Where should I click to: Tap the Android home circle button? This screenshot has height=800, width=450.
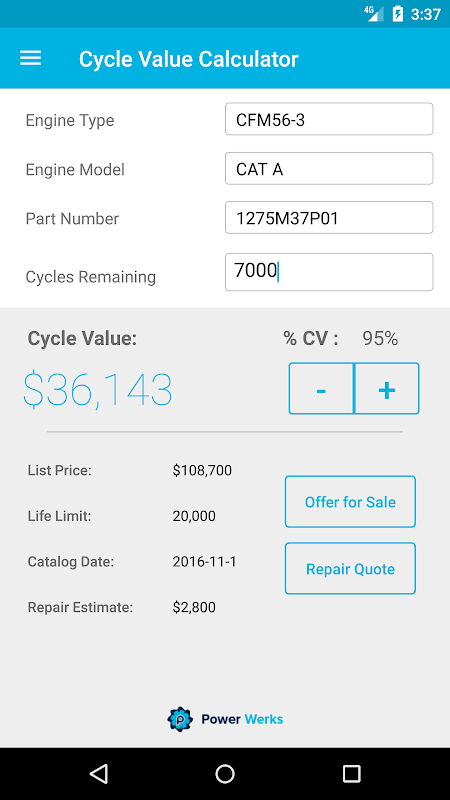pyautogui.click(x=225, y=773)
